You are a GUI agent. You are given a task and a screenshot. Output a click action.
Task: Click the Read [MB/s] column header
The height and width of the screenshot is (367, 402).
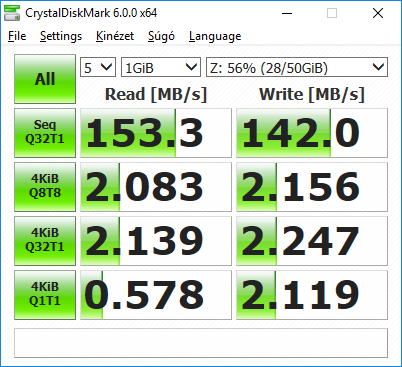156,94
